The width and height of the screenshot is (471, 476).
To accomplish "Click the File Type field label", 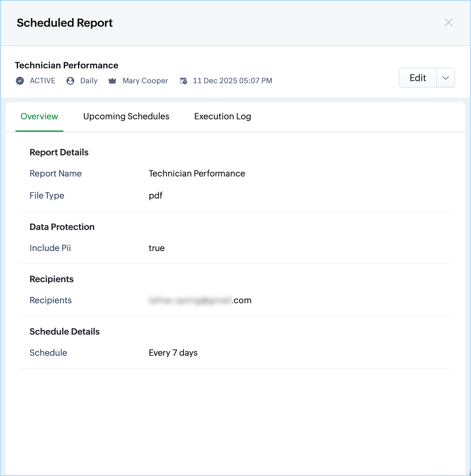I will point(47,195).
